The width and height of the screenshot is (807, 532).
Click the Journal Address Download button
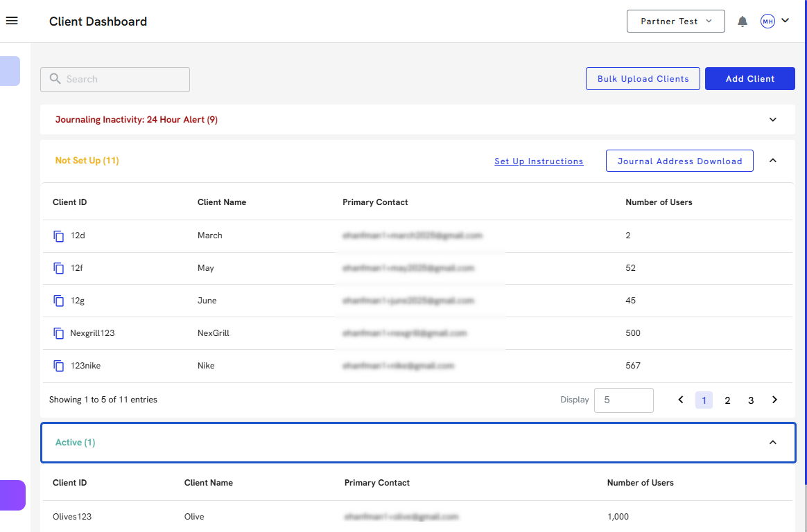coord(679,161)
